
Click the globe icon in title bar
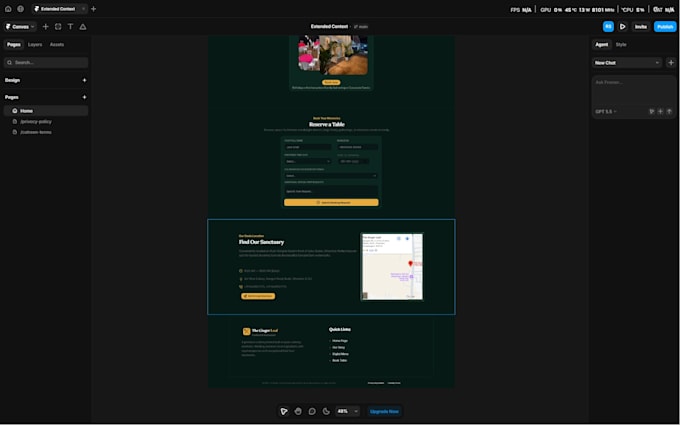(x=20, y=9)
